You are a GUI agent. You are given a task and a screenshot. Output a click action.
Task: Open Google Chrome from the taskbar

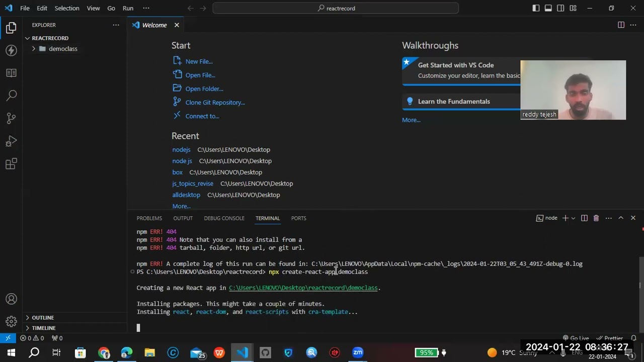point(104,352)
